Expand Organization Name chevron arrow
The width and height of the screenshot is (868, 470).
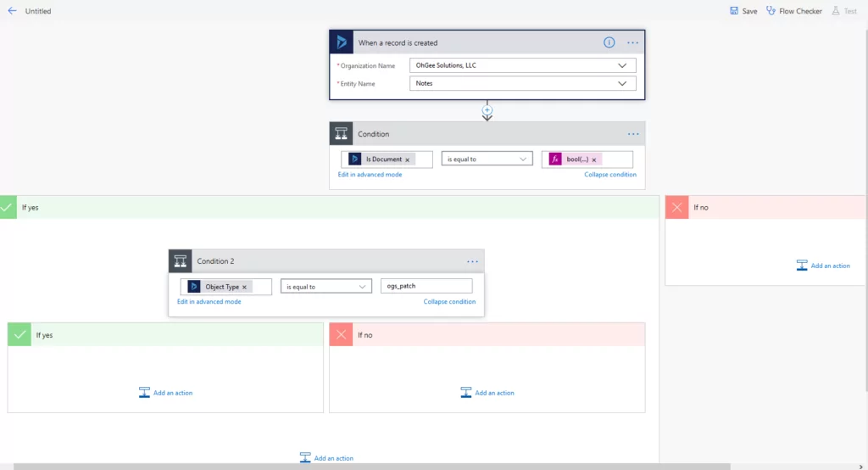[622, 65]
